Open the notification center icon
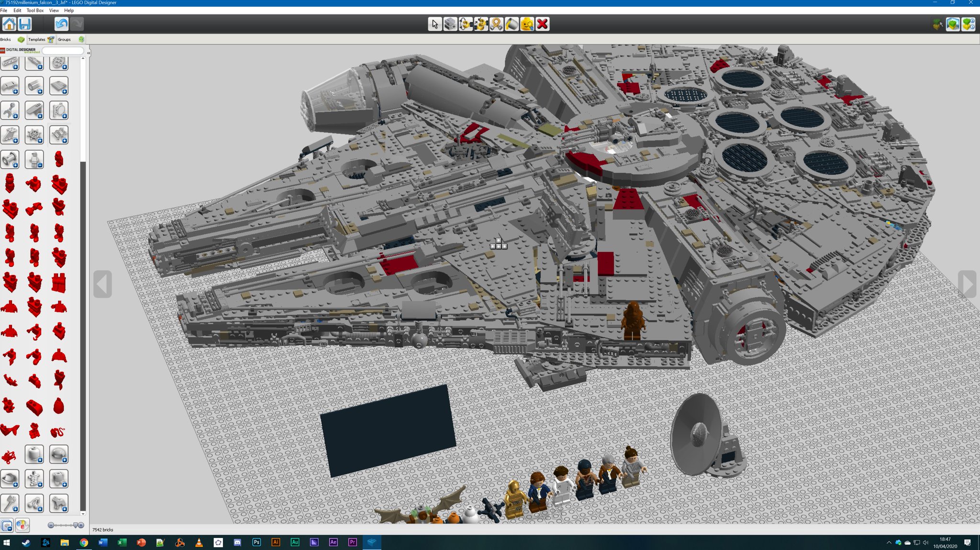 968,542
